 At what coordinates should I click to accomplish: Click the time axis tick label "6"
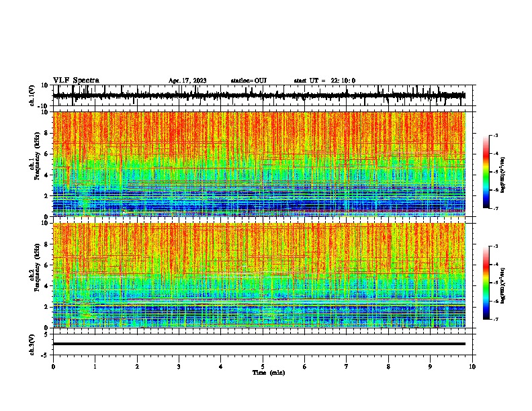[x=304, y=367]
